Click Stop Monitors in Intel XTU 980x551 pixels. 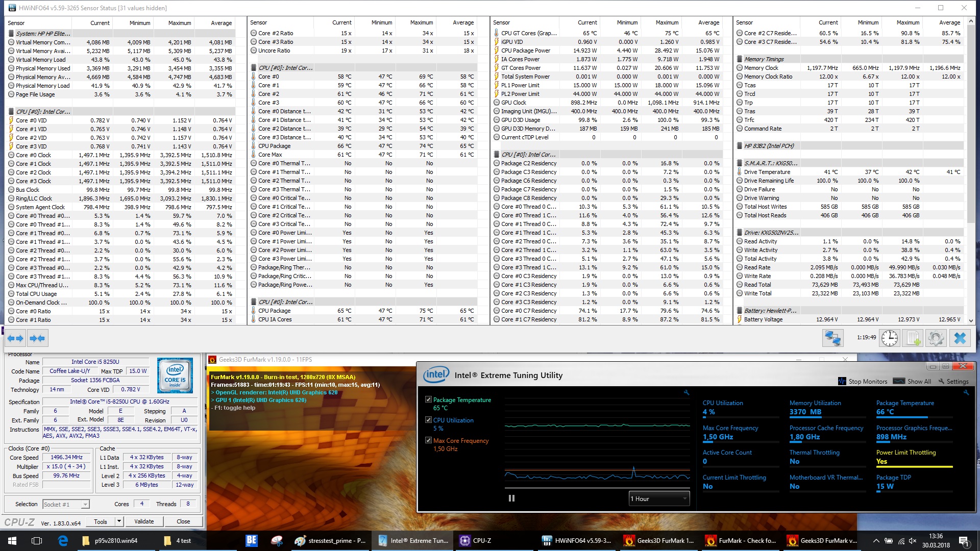[863, 381]
